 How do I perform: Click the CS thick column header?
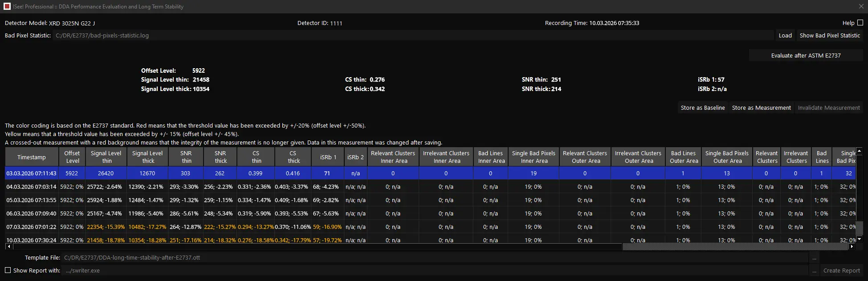pyautogui.click(x=293, y=157)
